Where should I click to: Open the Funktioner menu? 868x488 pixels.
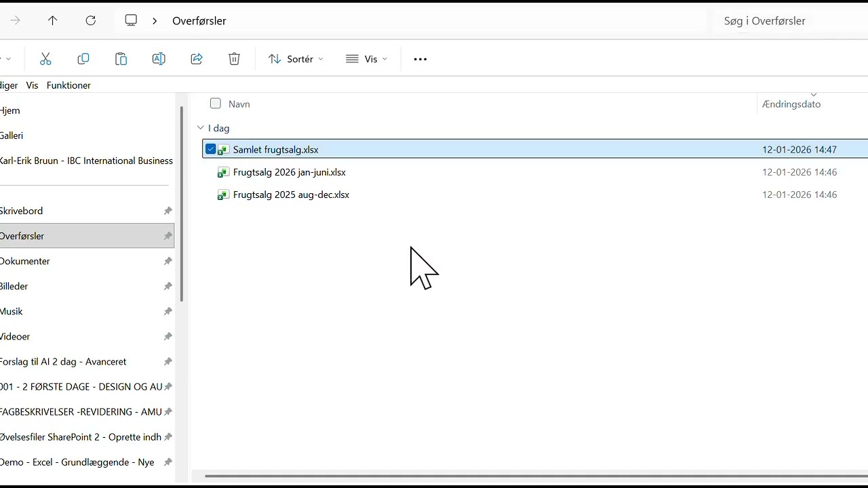(68, 85)
